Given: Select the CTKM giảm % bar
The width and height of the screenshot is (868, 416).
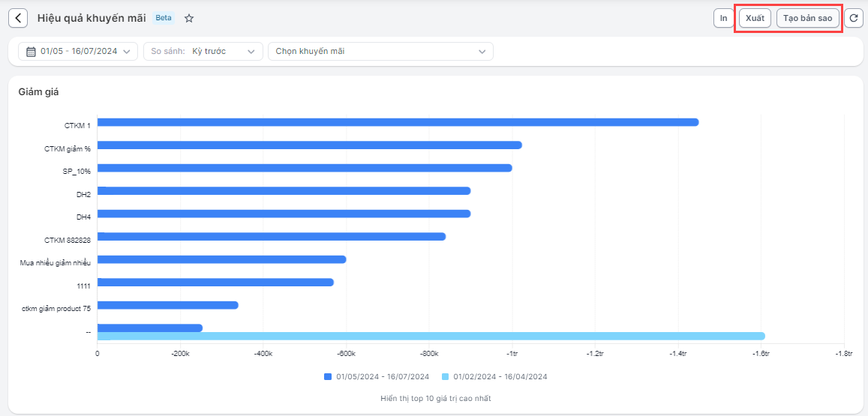Looking at the screenshot, I should [x=309, y=145].
